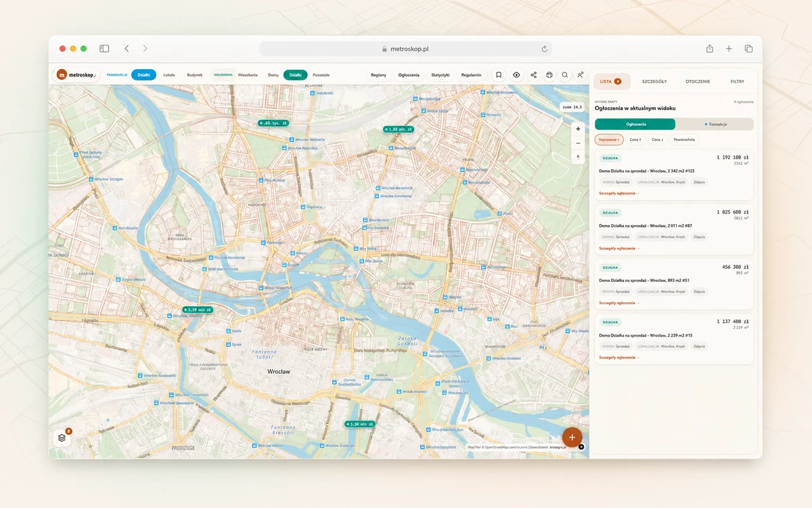Zoom out the map with minus button
Viewport: 812px width, 508px height.
tap(578, 143)
